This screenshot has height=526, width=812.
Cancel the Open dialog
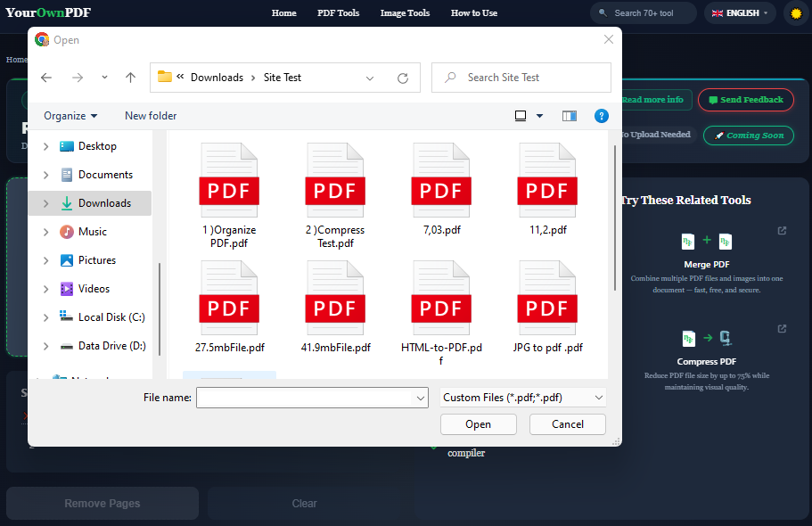[x=568, y=424]
